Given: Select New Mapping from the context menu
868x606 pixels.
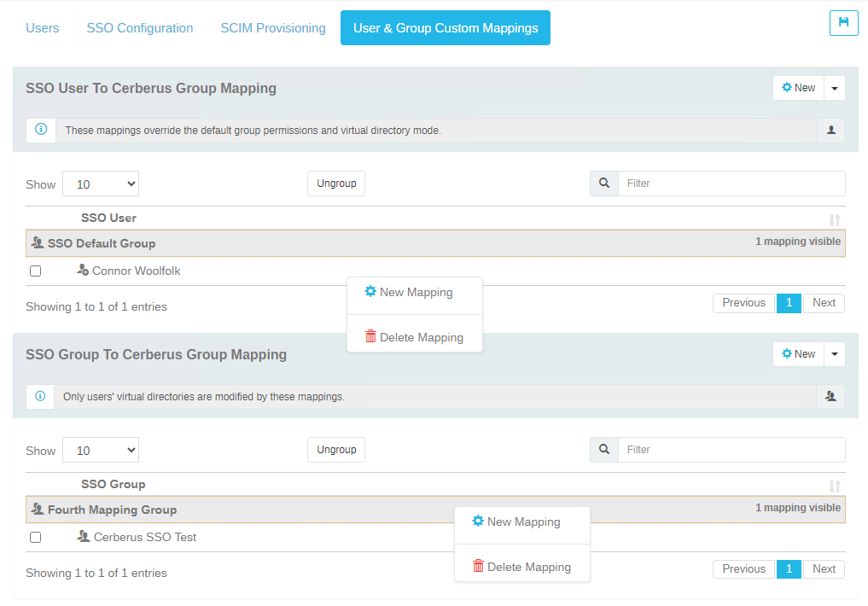Looking at the screenshot, I should [416, 291].
